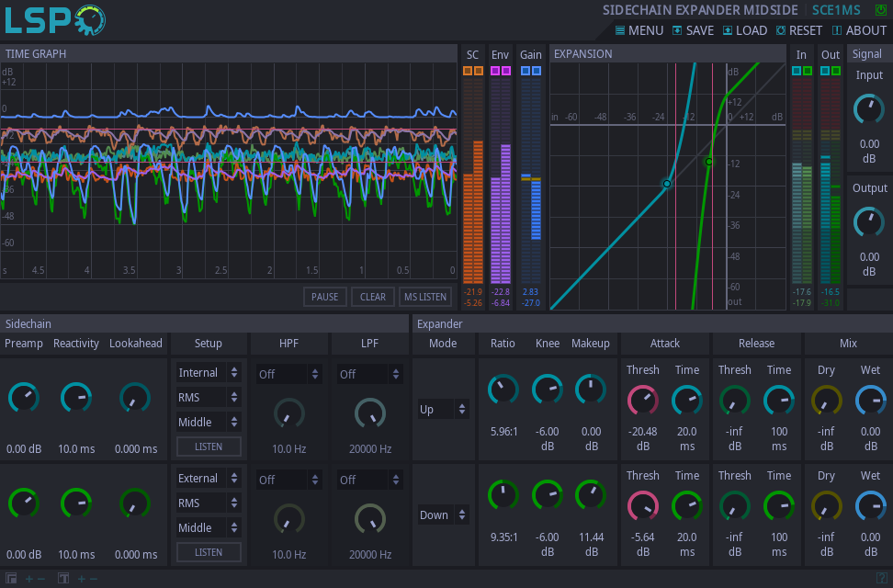The image size is (893, 588).
Task: Increase font scaling with the second plus icon
Action: (x=82, y=579)
